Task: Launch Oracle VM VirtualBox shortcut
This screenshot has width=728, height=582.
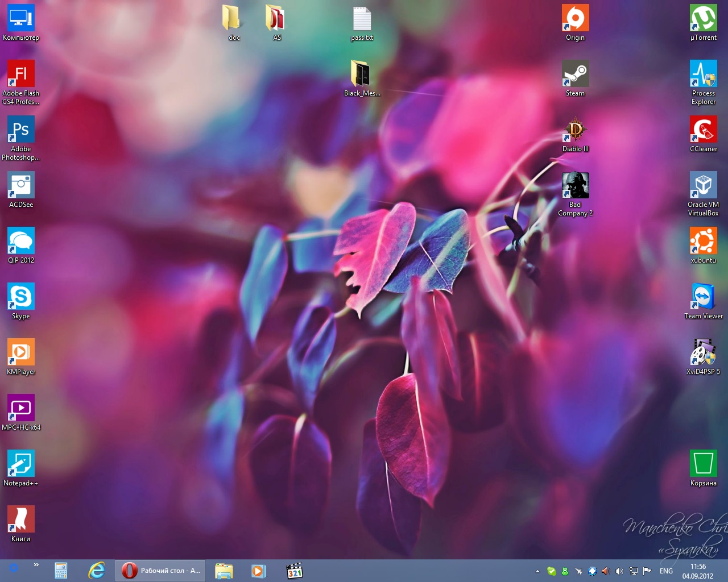Action: (704, 194)
